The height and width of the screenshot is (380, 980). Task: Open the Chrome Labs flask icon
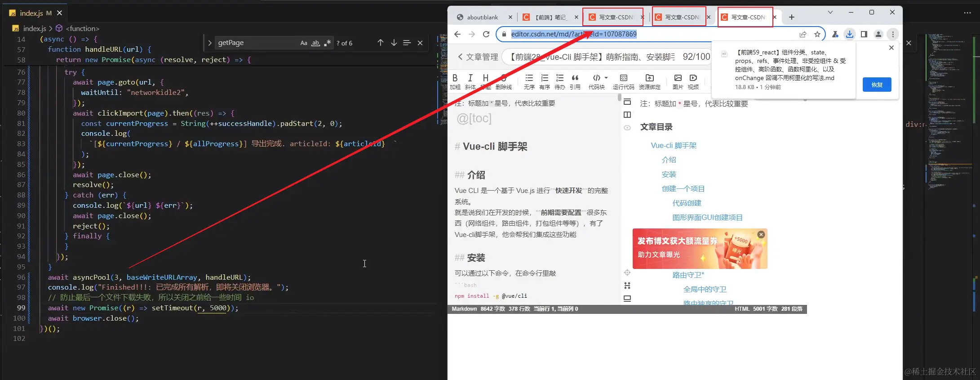point(835,34)
